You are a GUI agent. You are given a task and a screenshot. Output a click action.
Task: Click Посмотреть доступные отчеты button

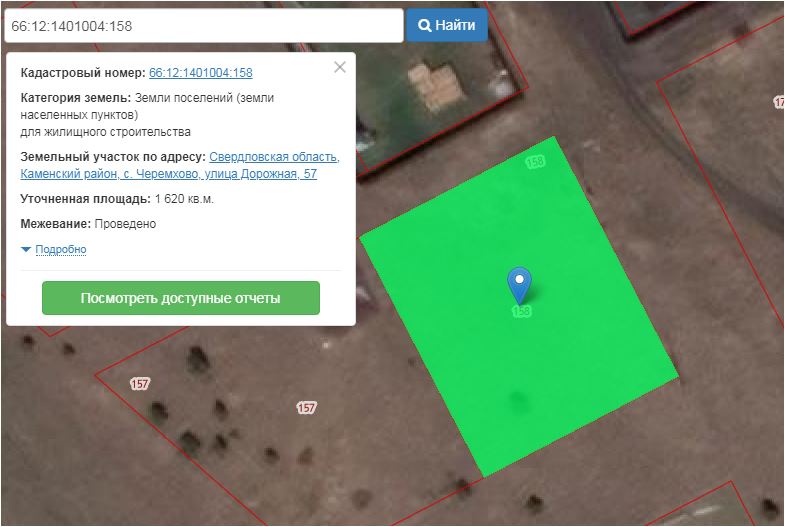coord(181,298)
